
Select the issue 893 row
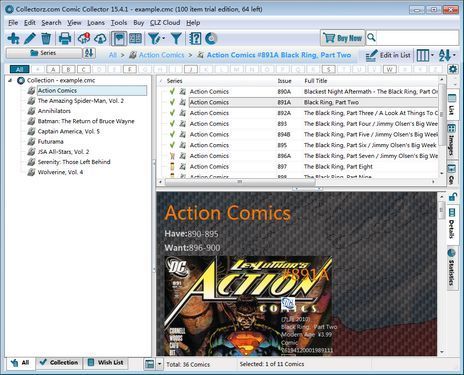[x=299, y=124]
